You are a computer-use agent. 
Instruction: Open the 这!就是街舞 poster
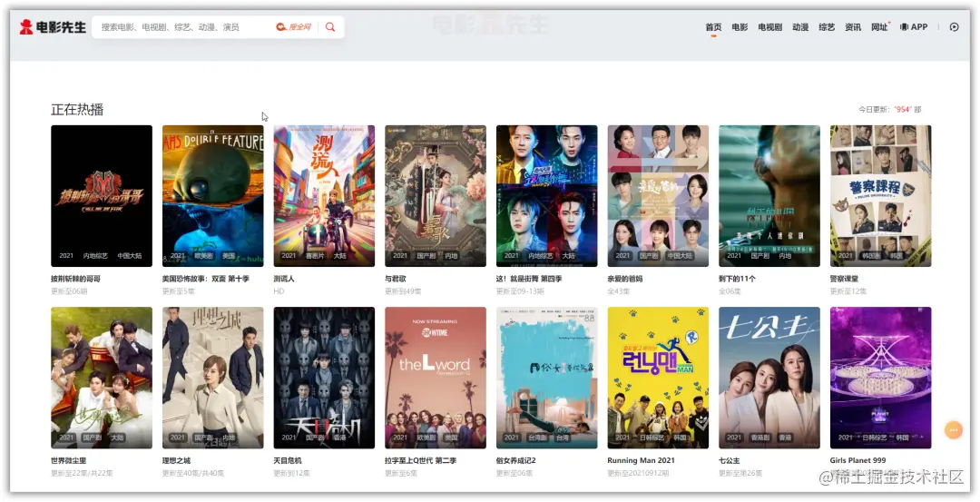point(547,196)
